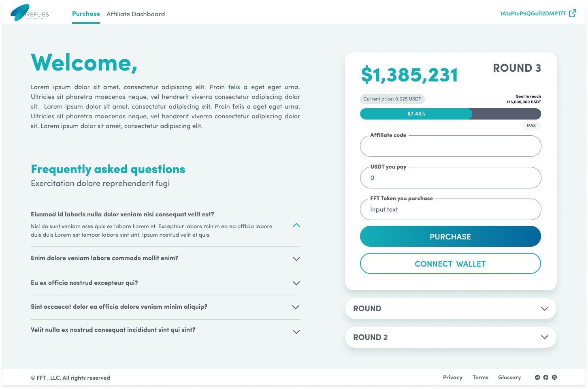The width and height of the screenshot is (588, 389).
Task: Collapse the first FAQ answer
Action: pyautogui.click(x=296, y=225)
